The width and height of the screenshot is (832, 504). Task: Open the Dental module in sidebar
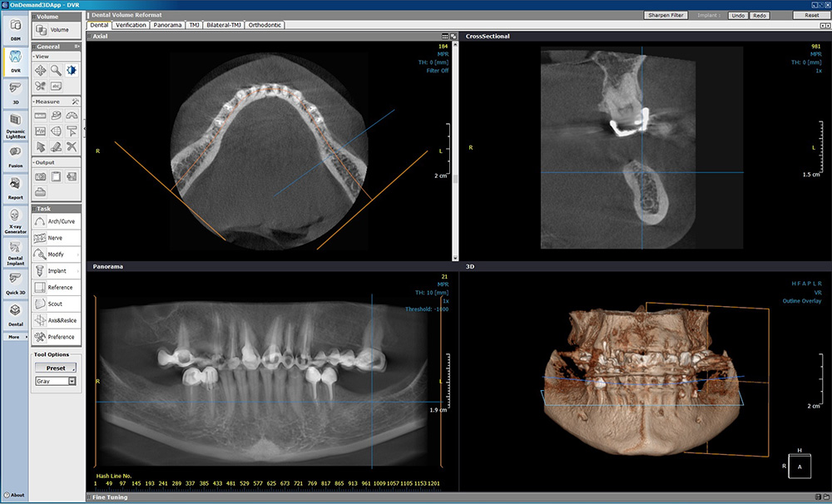[15, 315]
